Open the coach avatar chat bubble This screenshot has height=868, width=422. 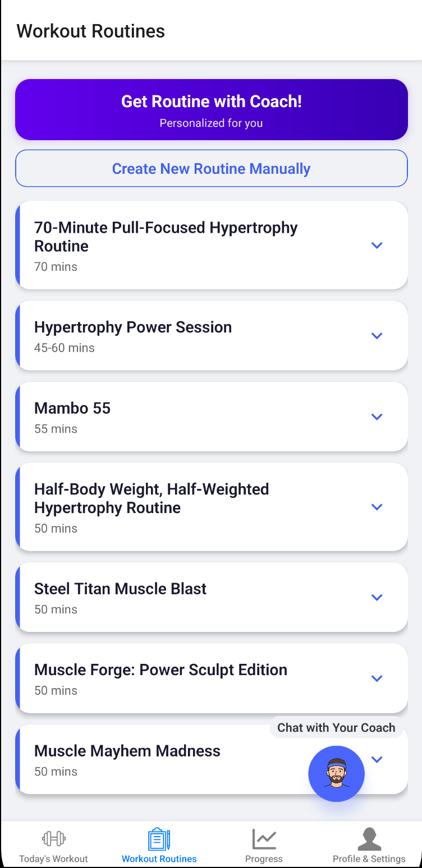pyautogui.click(x=336, y=774)
